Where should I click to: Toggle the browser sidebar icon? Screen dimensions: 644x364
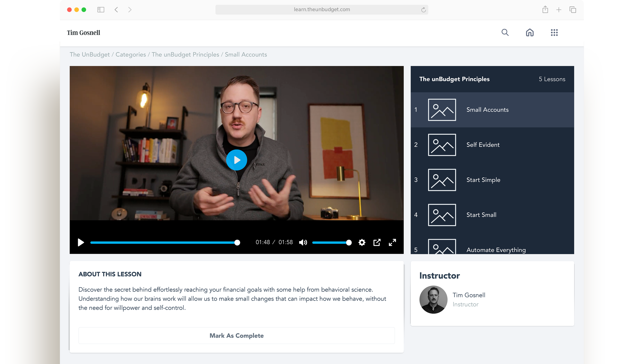(101, 10)
